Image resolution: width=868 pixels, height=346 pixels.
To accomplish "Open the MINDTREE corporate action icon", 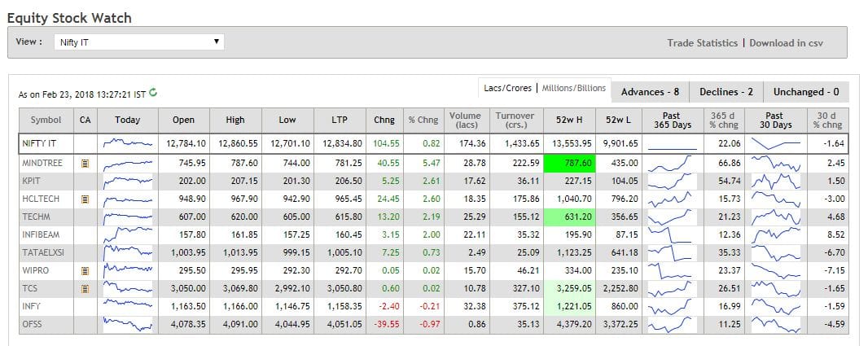I will point(85,164).
